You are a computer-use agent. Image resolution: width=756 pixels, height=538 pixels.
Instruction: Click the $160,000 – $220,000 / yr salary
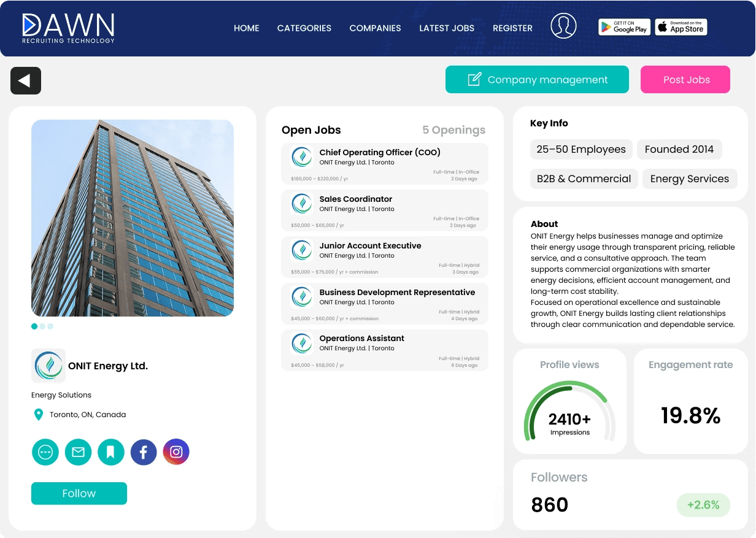320,179
